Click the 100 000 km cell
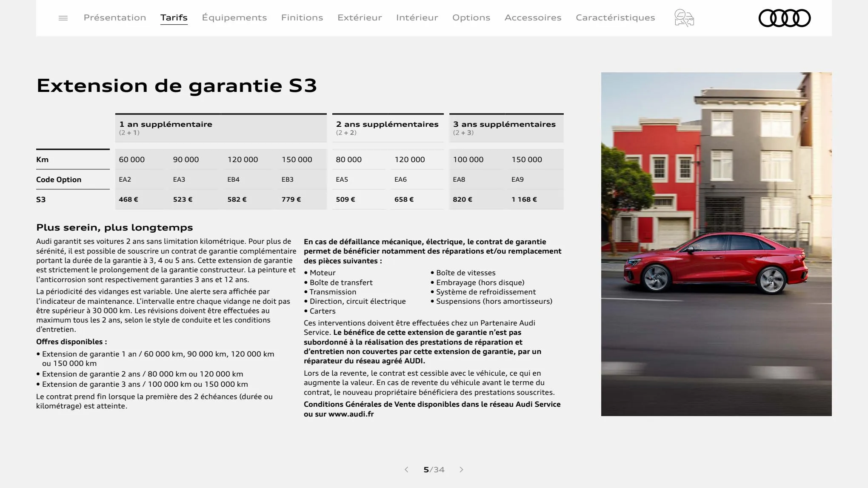This screenshot has width=868, height=488. pos(468,160)
